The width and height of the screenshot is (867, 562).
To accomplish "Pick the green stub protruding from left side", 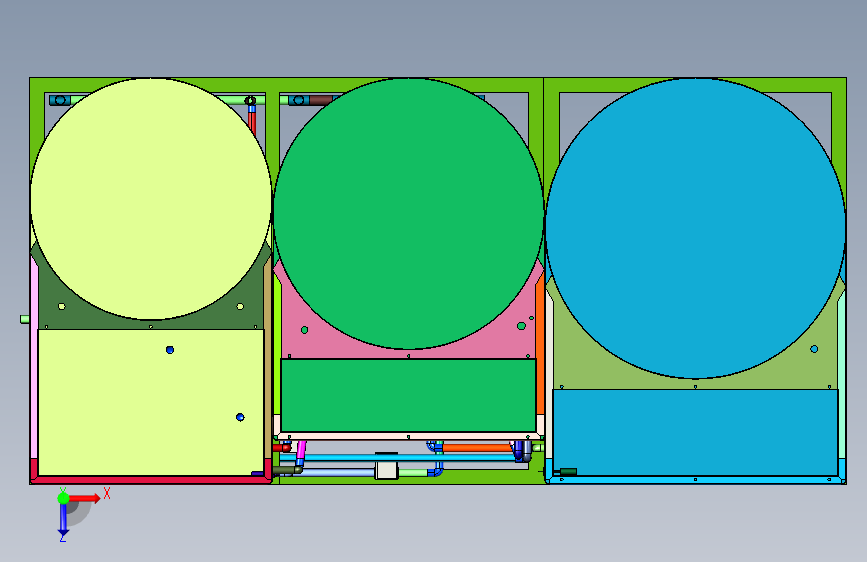I will [25, 319].
